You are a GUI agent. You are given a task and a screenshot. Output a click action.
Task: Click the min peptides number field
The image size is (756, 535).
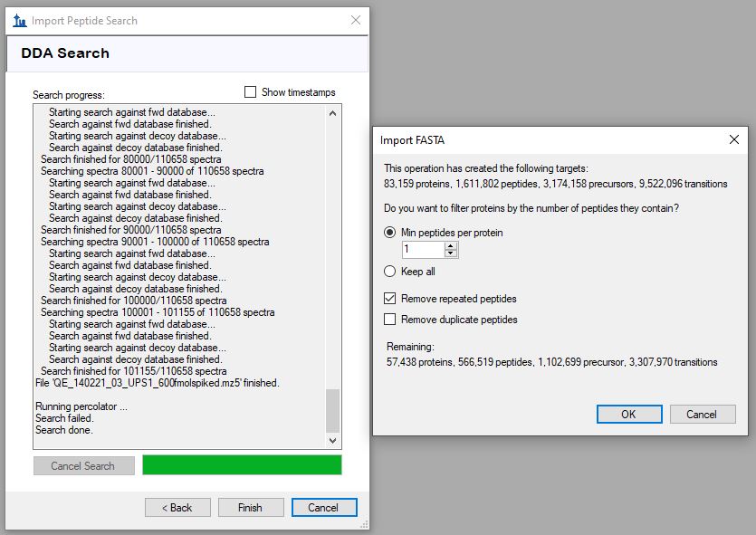pos(422,250)
